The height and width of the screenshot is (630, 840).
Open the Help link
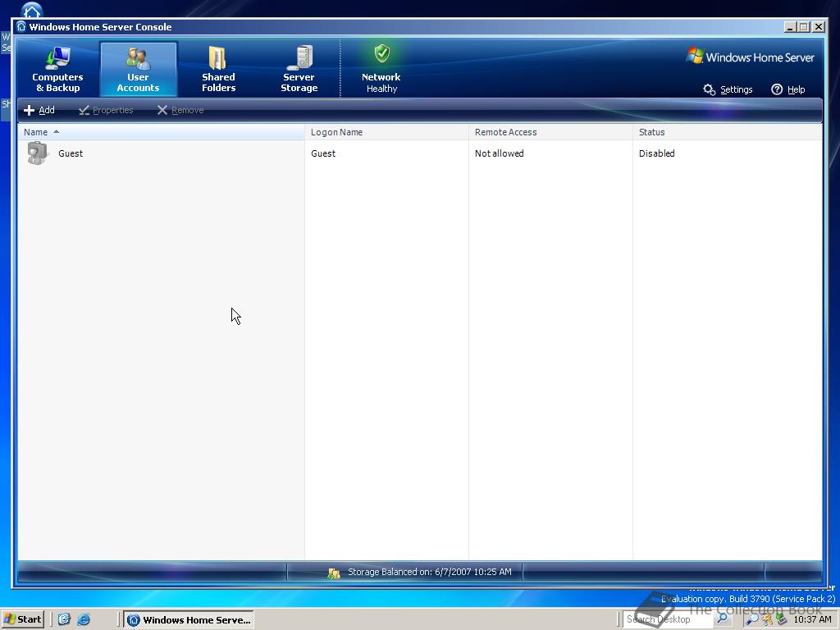coord(788,89)
